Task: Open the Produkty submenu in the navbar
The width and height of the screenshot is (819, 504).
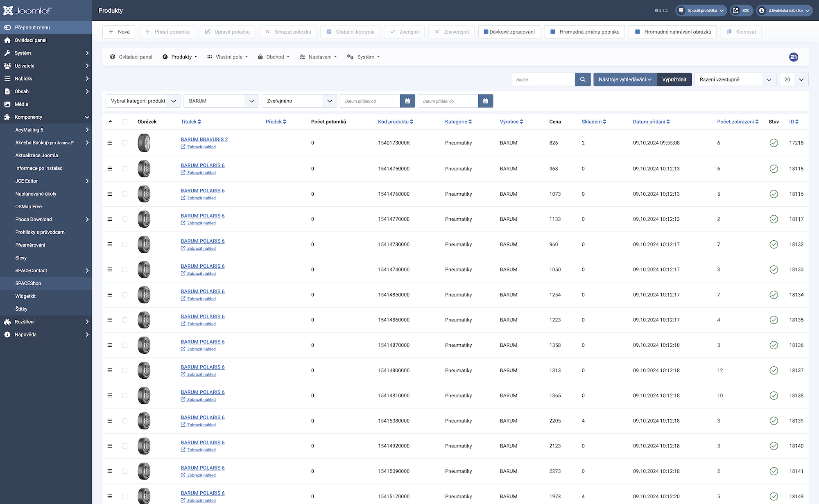Action: pos(180,57)
